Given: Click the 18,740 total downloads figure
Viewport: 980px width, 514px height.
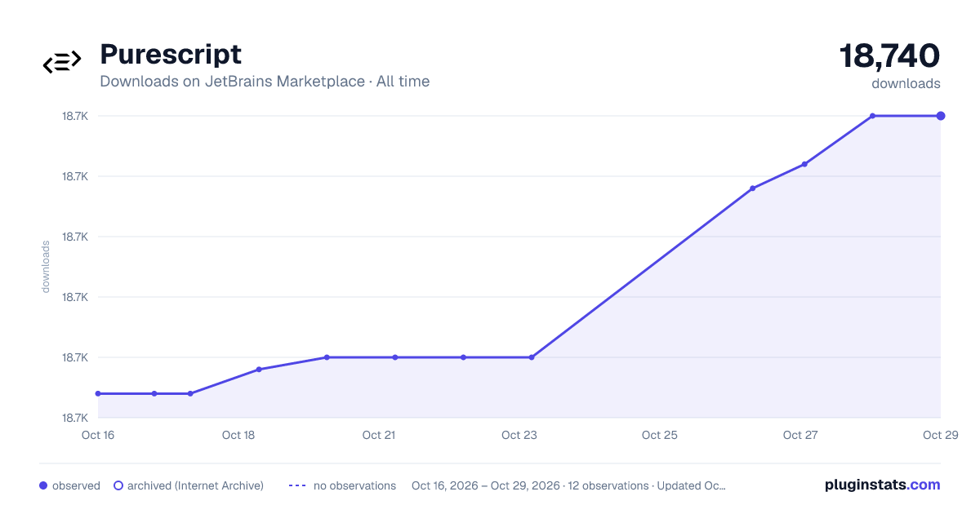Looking at the screenshot, I should point(889,55).
